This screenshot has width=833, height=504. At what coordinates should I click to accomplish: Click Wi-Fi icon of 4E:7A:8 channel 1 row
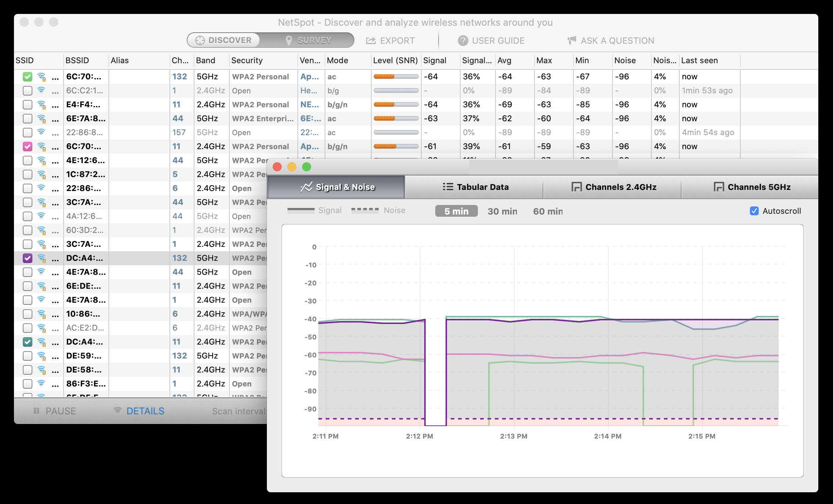click(x=41, y=299)
